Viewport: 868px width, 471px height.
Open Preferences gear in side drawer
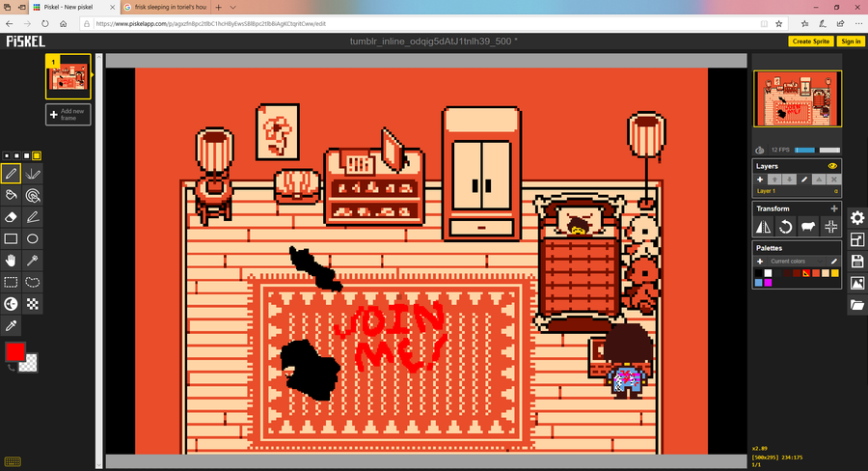click(857, 218)
